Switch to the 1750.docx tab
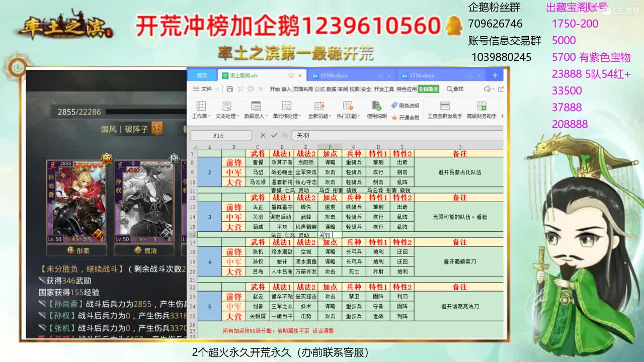 [x=441, y=75]
